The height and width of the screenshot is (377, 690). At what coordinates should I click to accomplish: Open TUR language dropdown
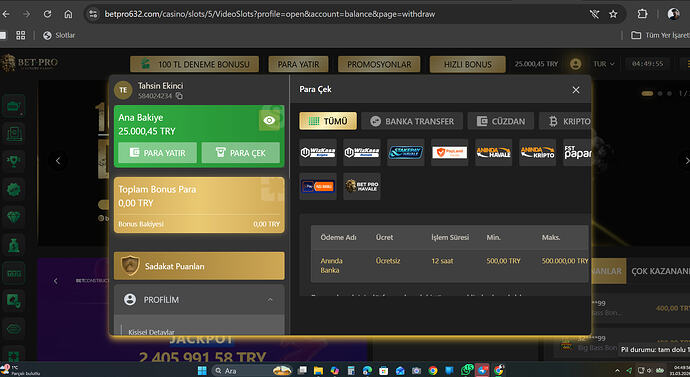[x=604, y=64]
